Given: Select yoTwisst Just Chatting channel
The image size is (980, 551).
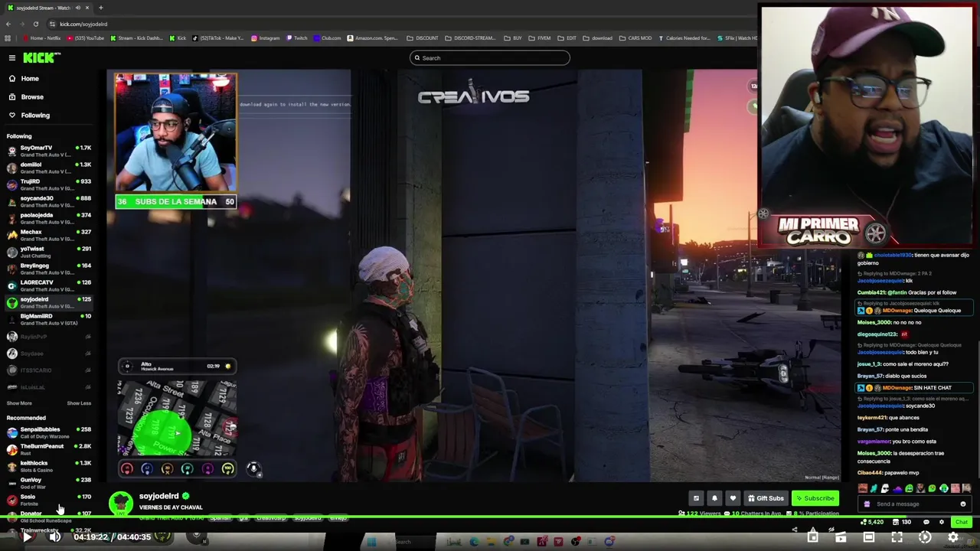Looking at the screenshot, I should [48, 252].
